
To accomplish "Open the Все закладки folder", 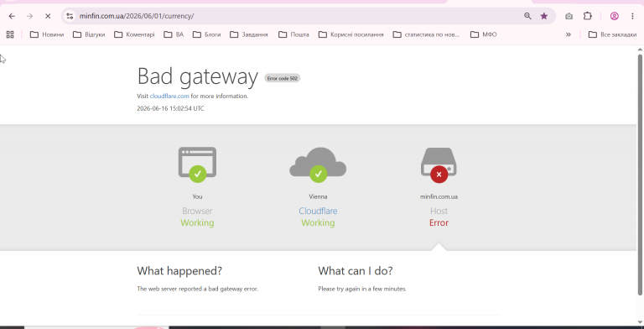I will pyautogui.click(x=612, y=34).
